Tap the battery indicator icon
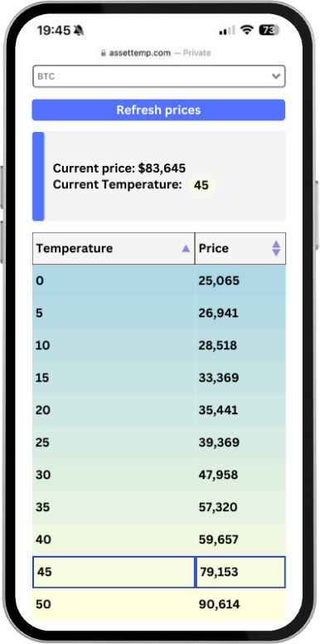The height and width of the screenshot is (644, 320). [269, 30]
